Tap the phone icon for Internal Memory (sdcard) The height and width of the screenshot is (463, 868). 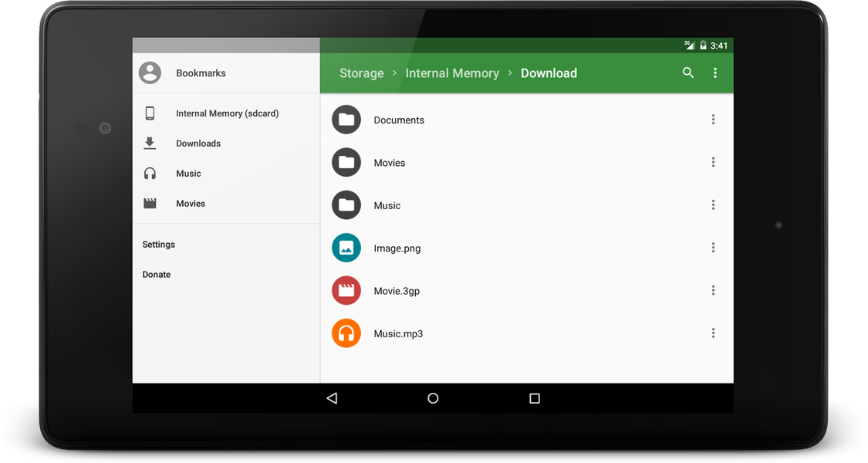(x=150, y=113)
